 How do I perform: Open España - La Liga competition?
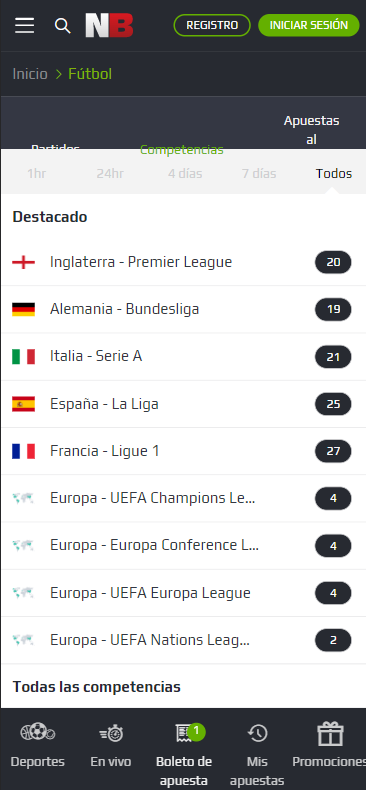click(183, 404)
